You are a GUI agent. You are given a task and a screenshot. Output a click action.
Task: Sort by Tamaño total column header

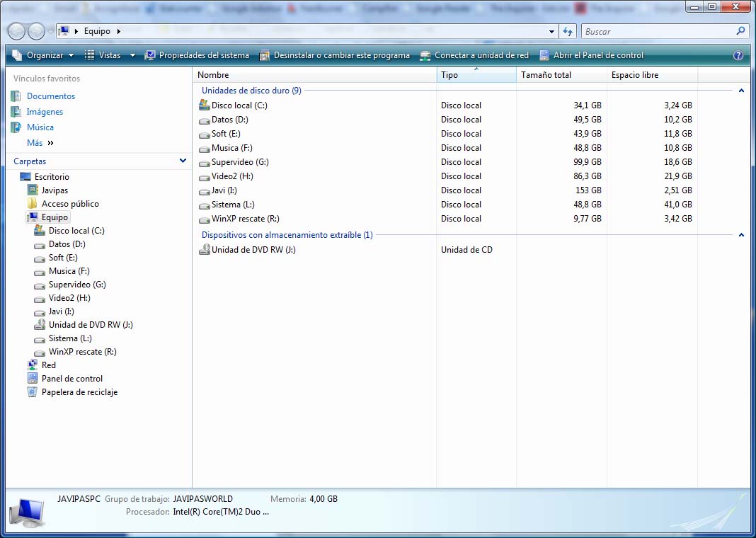click(x=546, y=75)
